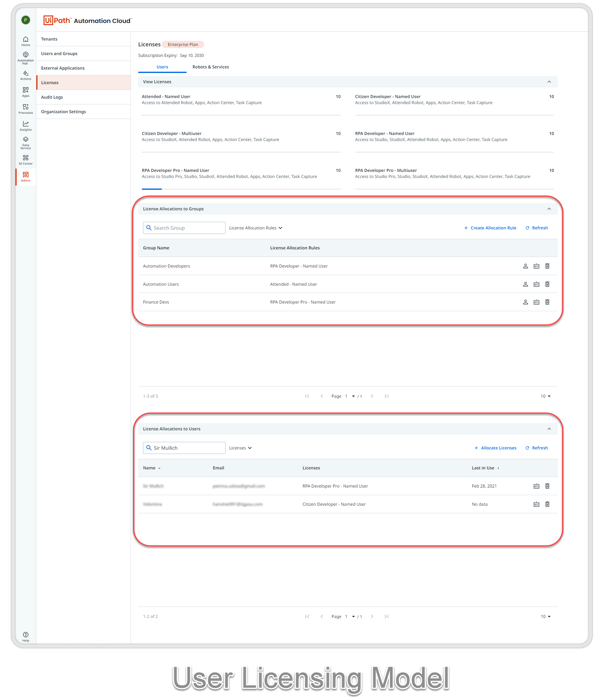Open Home from the left sidebar
Viewport: 603px width, 700px height.
click(x=26, y=41)
